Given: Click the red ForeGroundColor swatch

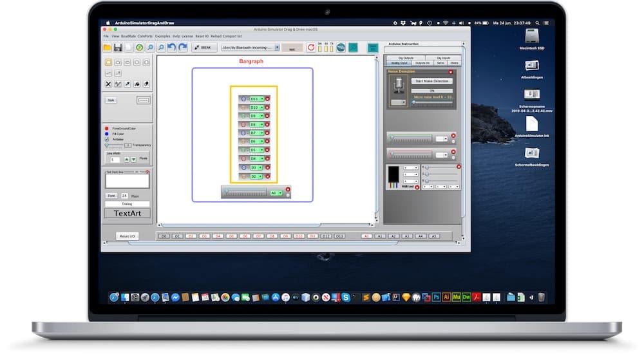Looking at the screenshot, I should pos(107,129).
